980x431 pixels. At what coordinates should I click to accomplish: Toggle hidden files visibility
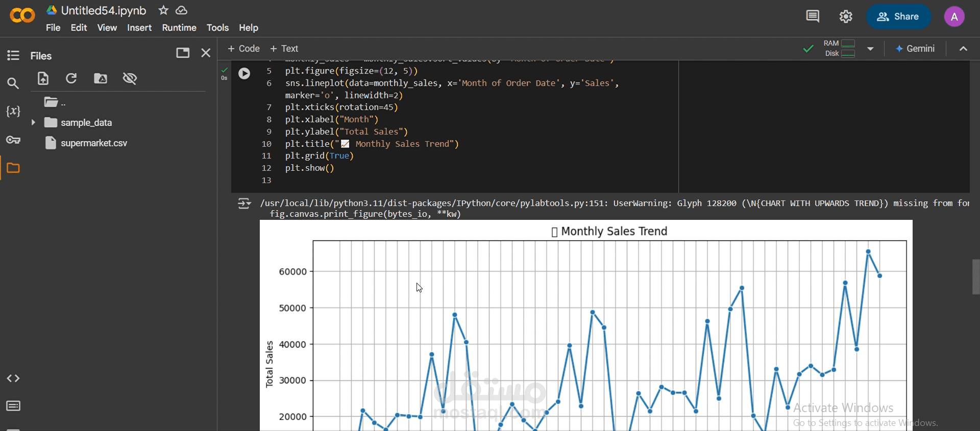(x=130, y=78)
